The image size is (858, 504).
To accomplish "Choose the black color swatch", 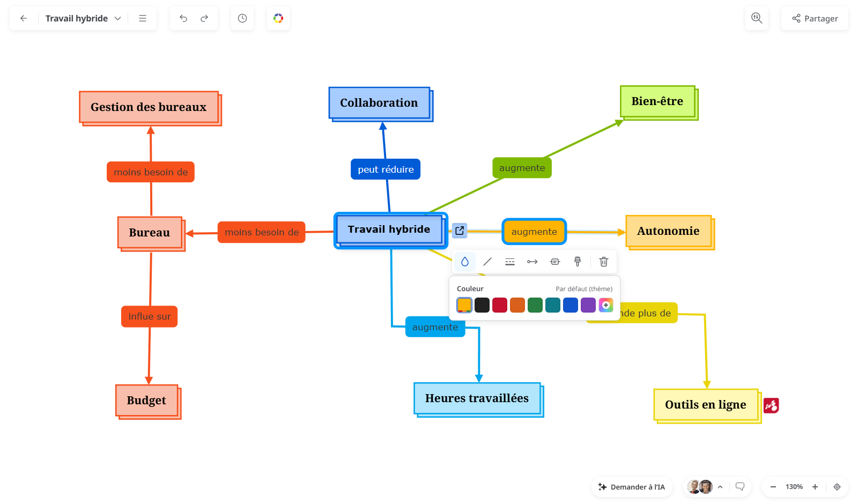I will [x=482, y=305].
